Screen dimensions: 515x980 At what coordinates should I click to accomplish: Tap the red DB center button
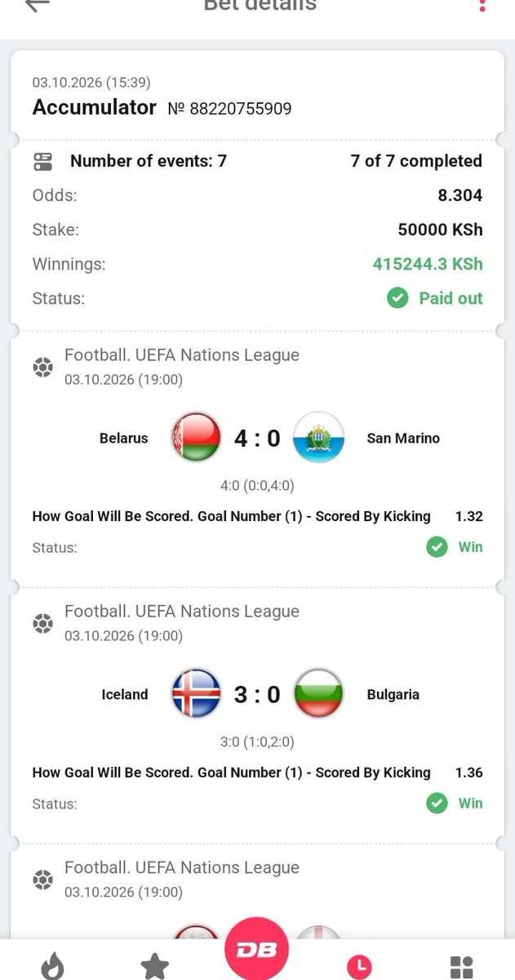pos(258,949)
